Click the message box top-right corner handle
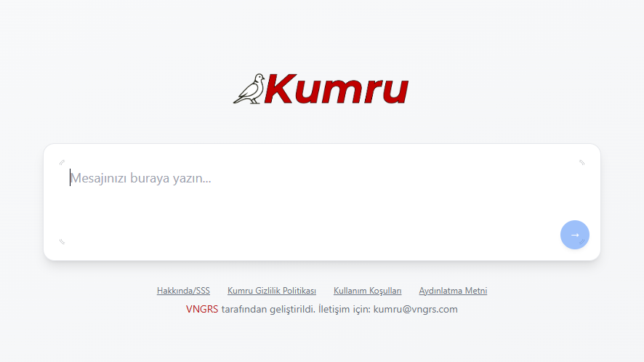Image resolution: width=644 pixels, height=362 pixels. pos(581,162)
